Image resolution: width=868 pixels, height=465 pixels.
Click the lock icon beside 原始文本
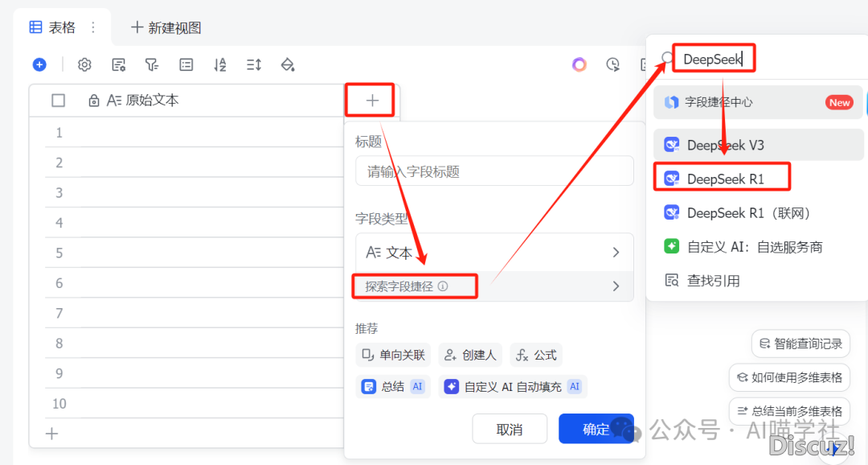pyautogui.click(x=93, y=101)
